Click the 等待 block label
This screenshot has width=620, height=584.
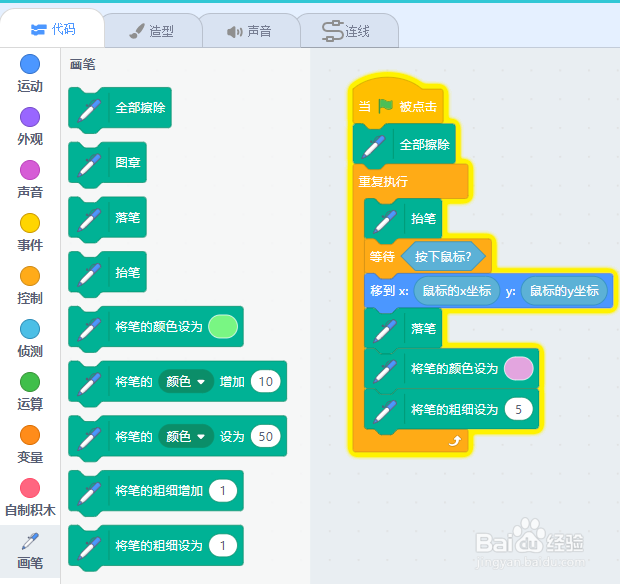coord(382,257)
